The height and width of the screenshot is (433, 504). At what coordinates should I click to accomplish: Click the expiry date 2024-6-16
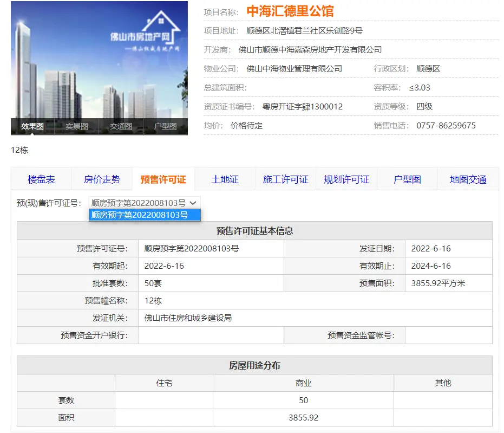431,266
